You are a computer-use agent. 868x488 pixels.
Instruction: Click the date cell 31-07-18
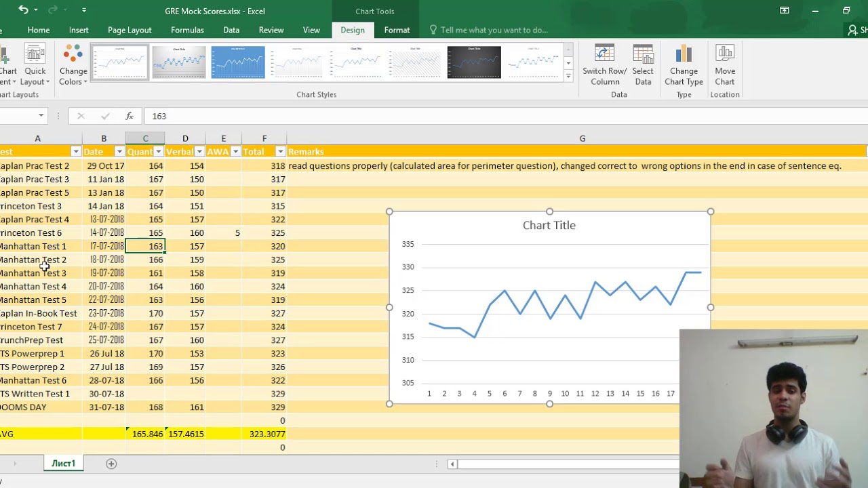[104, 407]
